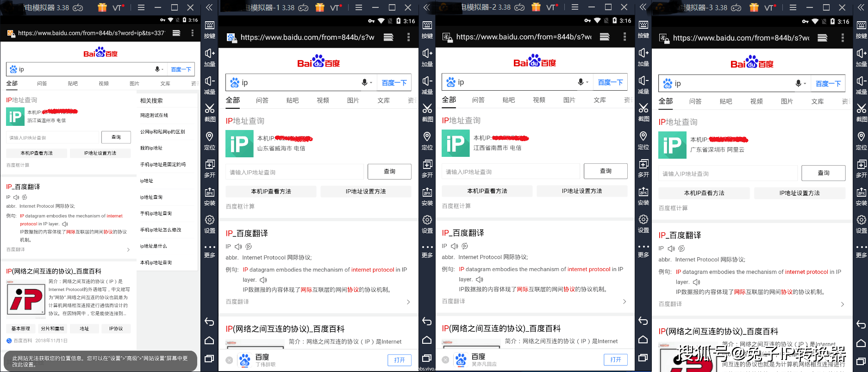Image resolution: width=868 pixels, height=372 pixels.
Task: Collapse sidebar with double-arrow in first emulator
Action: (209, 7)
